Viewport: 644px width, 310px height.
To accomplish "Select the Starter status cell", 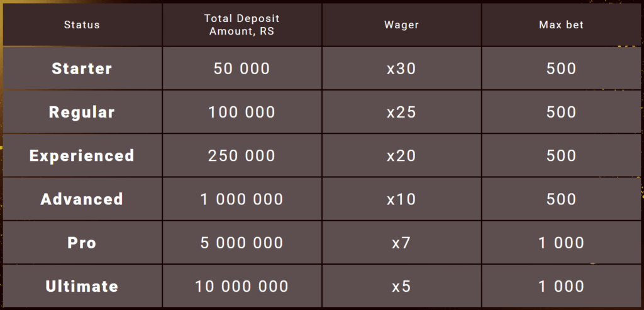I will coord(82,69).
